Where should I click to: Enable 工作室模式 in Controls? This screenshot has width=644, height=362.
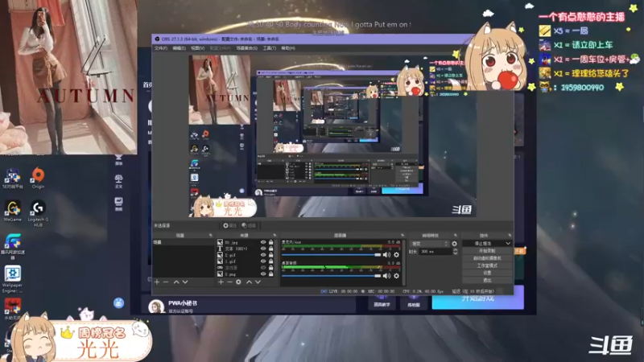pyautogui.click(x=487, y=265)
